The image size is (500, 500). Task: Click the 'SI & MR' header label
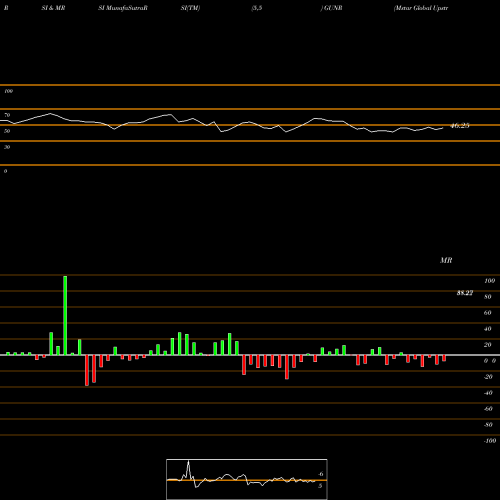pos(53,8)
